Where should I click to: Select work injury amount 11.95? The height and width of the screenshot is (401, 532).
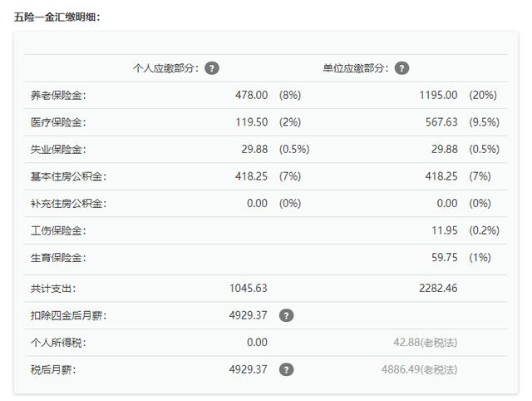445,230
